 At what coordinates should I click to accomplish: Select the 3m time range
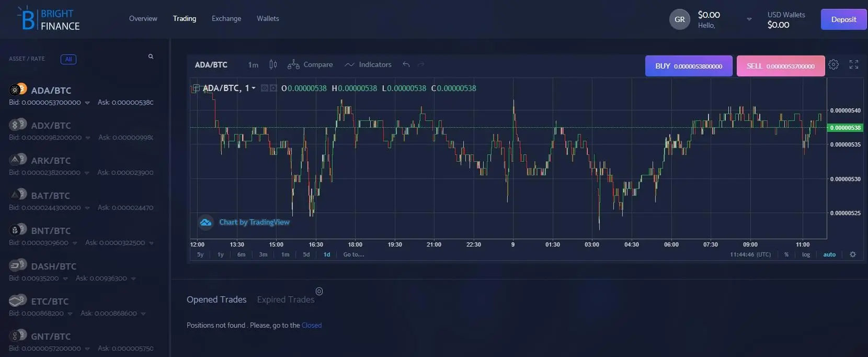[x=263, y=254]
